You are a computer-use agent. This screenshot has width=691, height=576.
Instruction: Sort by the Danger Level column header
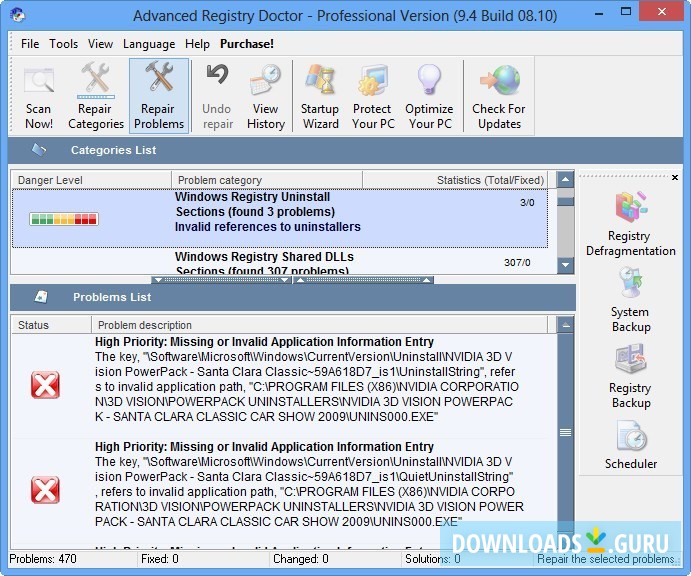pyautogui.click(x=91, y=180)
